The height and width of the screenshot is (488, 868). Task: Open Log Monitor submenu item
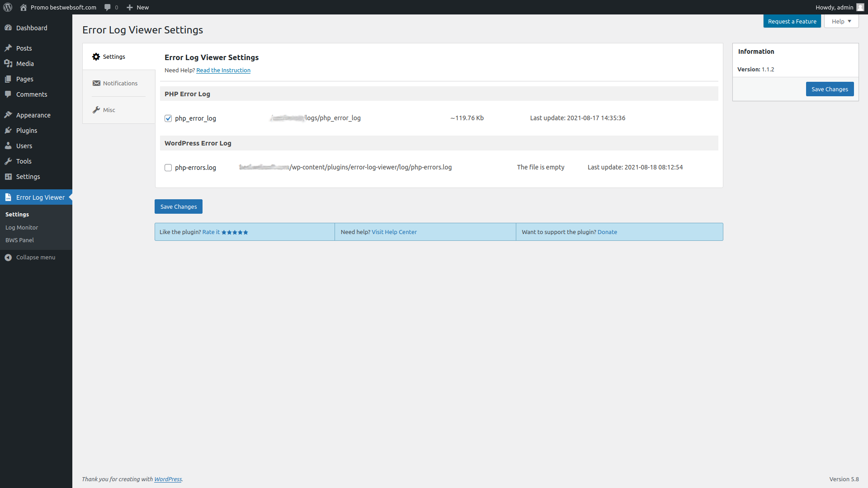(22, 227)
